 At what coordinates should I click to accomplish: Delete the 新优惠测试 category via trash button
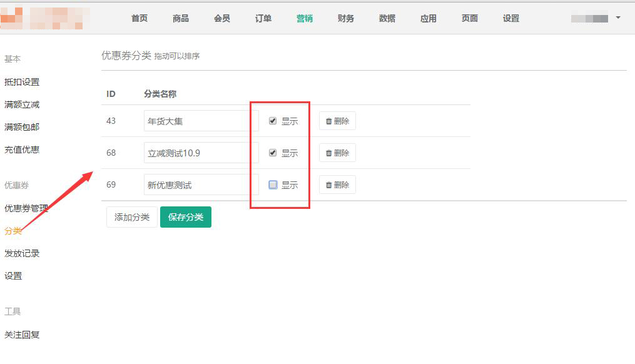(x=337, y=185)
